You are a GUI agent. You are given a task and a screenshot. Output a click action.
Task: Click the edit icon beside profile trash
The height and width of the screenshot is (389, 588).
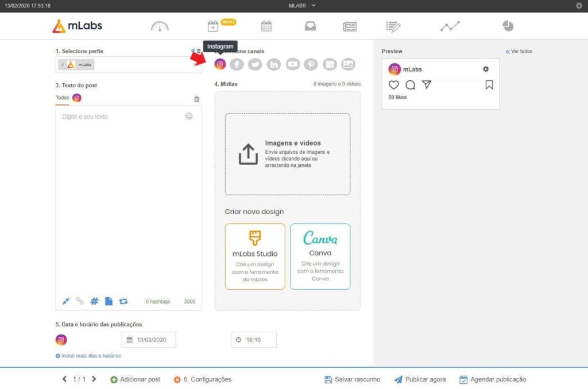tap(193, 50)
